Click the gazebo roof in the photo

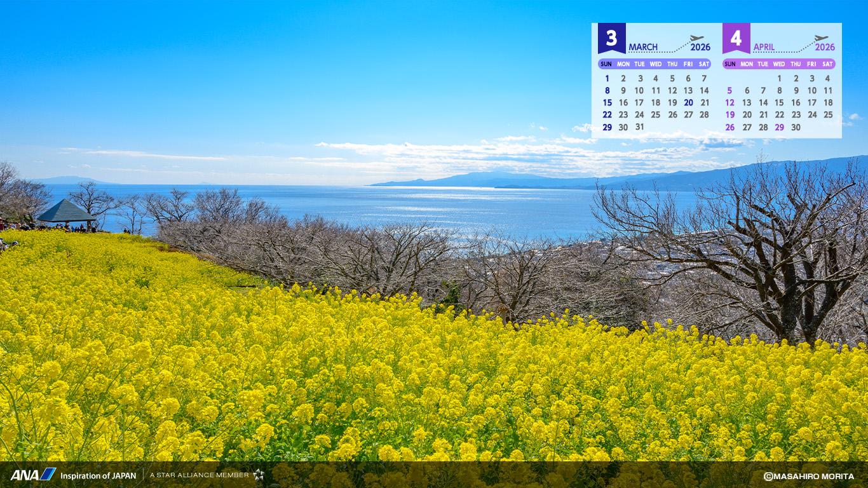pyautogui.click(x=65, y=210)
